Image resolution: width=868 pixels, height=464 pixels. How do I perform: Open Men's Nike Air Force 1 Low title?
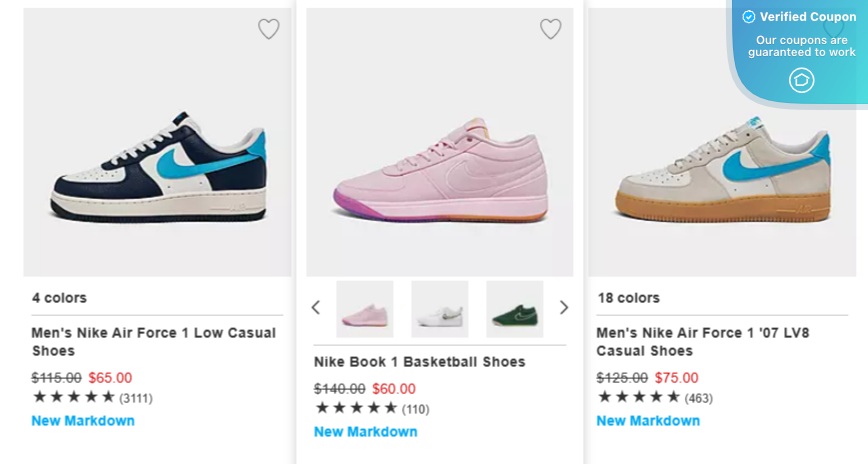[x=153, y=342]
